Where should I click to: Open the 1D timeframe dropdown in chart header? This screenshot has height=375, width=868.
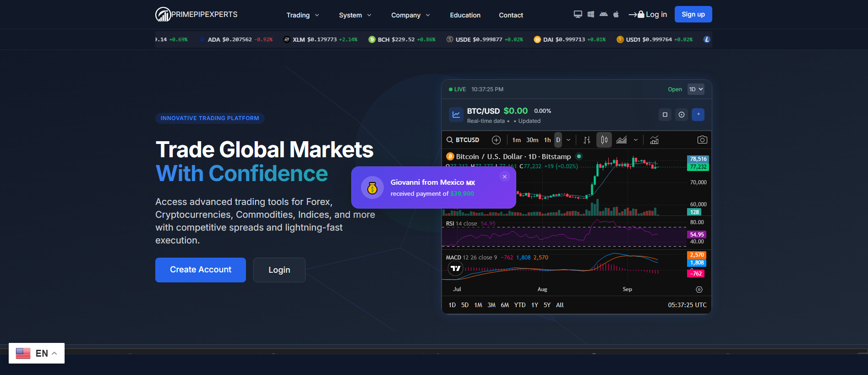696,89
